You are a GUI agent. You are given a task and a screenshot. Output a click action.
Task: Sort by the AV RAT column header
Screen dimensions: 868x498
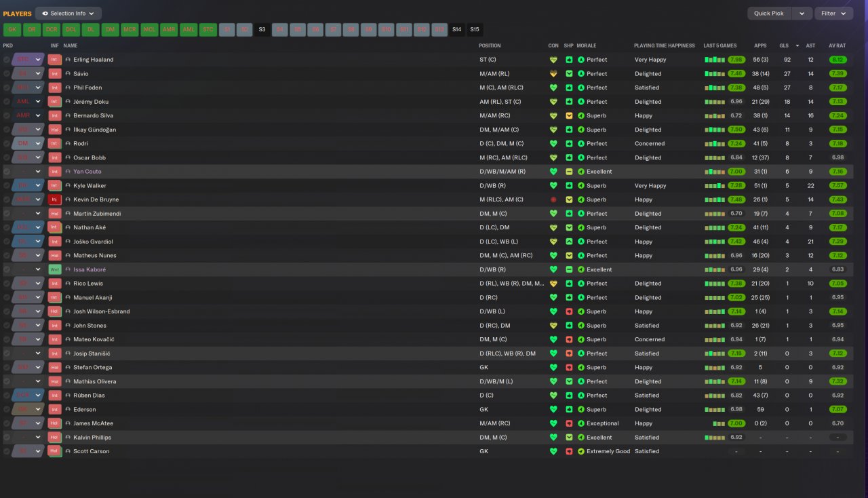pyautogui.click(x=837, y=45)
